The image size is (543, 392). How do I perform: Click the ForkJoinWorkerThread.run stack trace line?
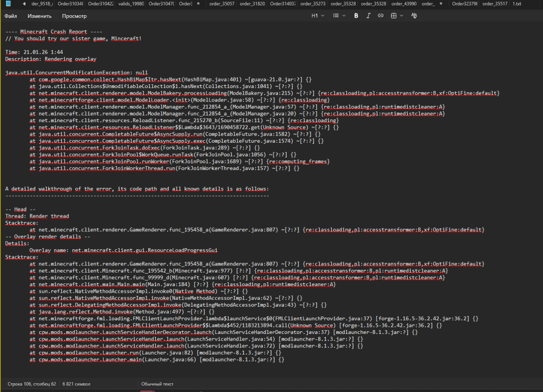(164, 168)
